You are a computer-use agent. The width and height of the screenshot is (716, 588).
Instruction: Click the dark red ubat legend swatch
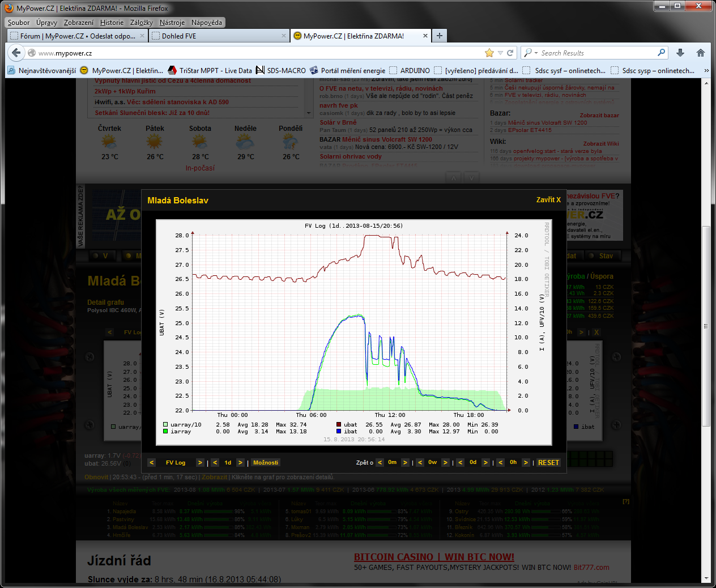[339, 424]
